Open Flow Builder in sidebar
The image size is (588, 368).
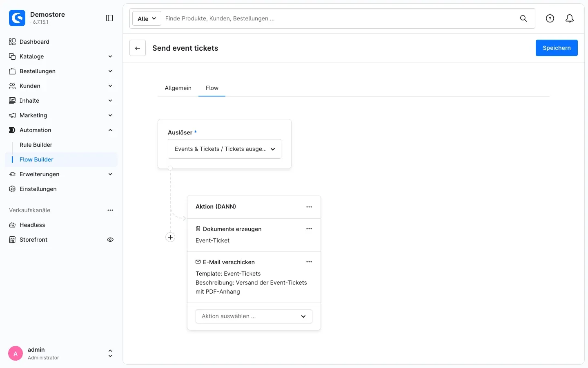pyautogui.click(x=61, y=159)
